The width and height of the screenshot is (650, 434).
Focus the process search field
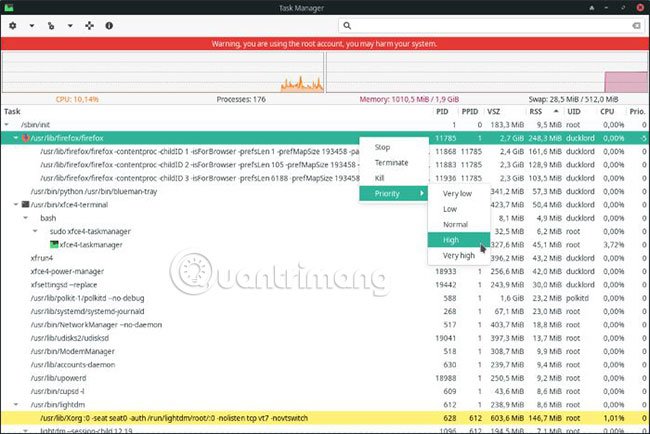click(490, 26)
